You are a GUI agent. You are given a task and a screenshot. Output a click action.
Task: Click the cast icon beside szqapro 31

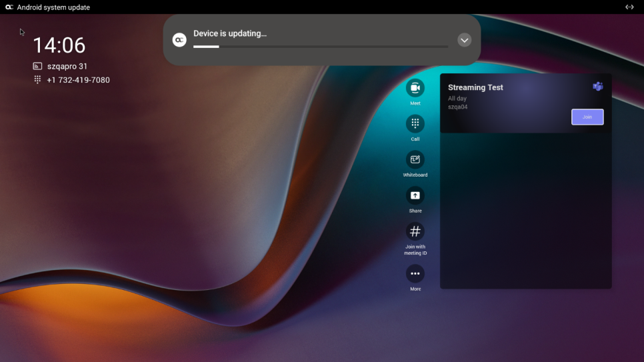click(x=37, y=67)
